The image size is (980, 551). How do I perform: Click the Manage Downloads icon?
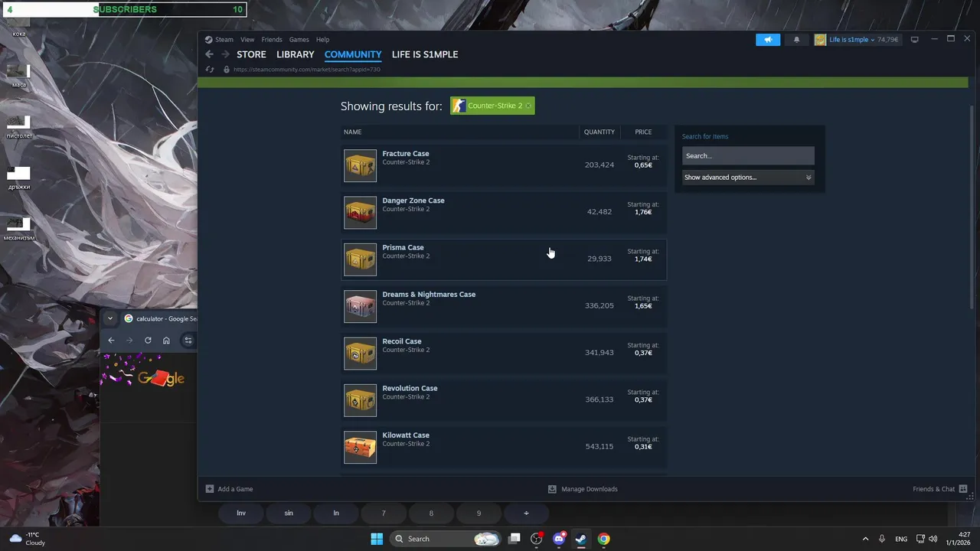[x=552, y=489]
